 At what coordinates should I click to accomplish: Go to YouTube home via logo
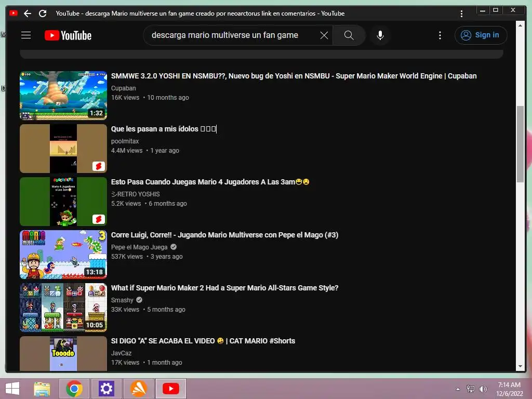[x=68, y=35]
